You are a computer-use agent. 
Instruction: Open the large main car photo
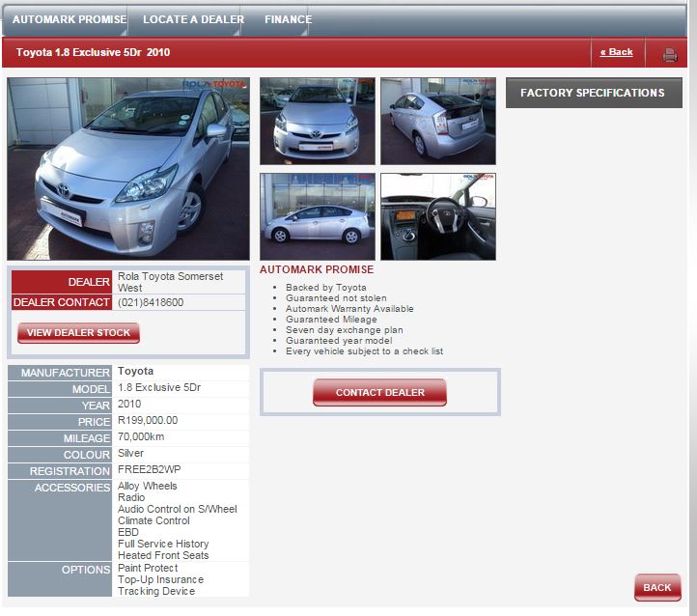(x=128, y=169)
